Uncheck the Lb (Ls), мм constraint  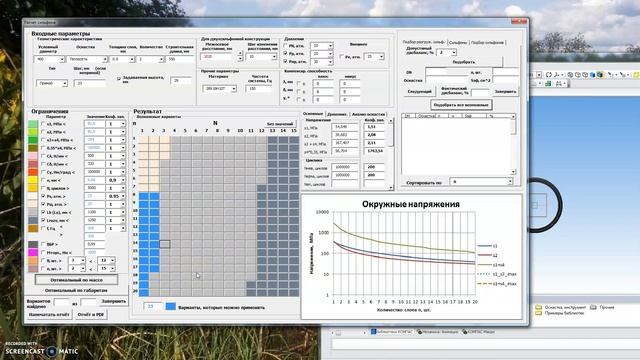[x=43, y=212]
